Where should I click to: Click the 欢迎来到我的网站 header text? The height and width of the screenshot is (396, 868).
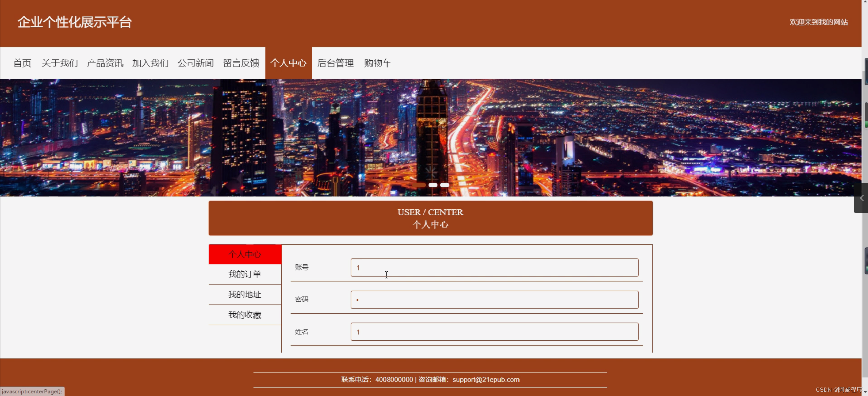[818, 22]
